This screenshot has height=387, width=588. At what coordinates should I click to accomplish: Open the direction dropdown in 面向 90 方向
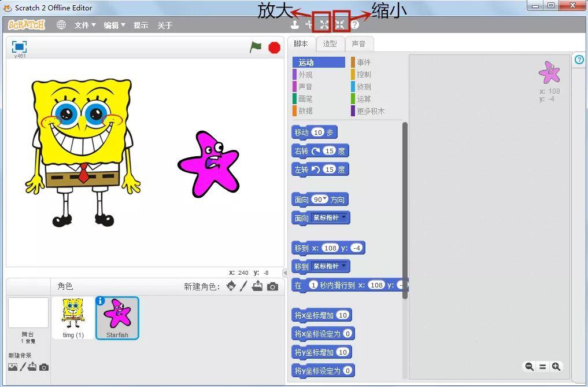tap(325, 198)
